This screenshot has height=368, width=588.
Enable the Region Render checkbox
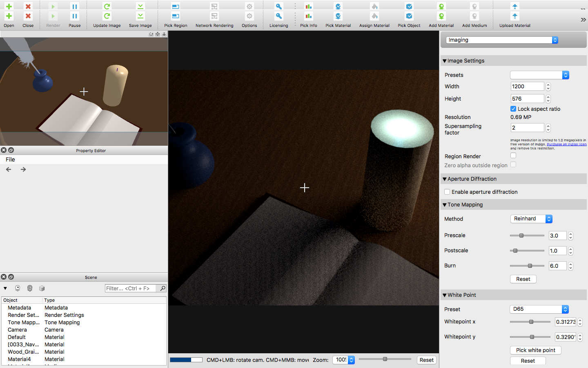[x=513, y=155]
